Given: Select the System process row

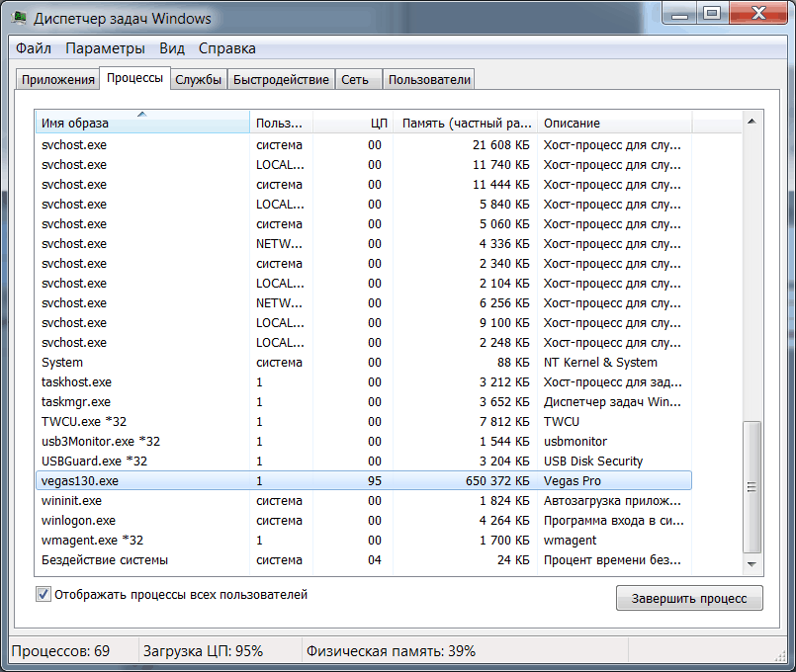Looking at the screenshot, I should point(364,362).
